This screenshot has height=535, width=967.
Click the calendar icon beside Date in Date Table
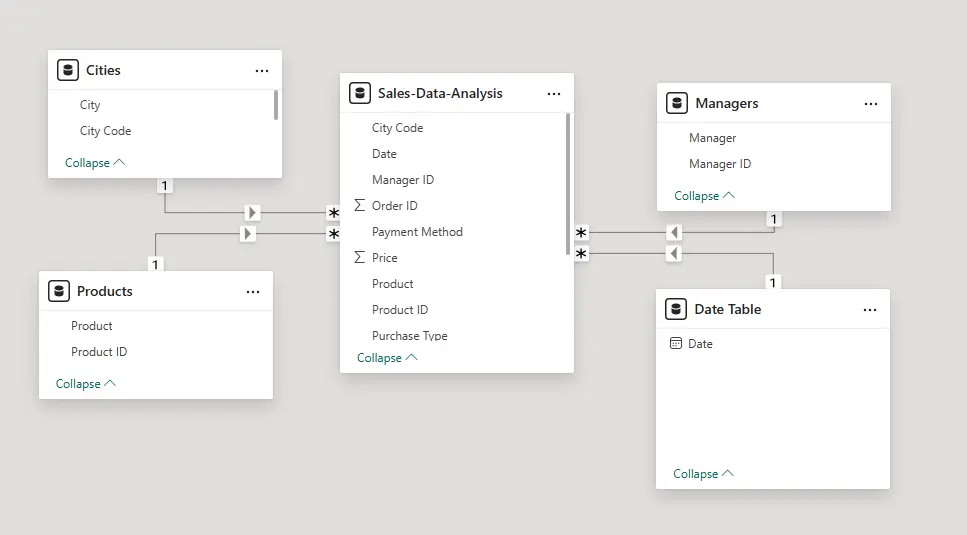coord(676,343)
